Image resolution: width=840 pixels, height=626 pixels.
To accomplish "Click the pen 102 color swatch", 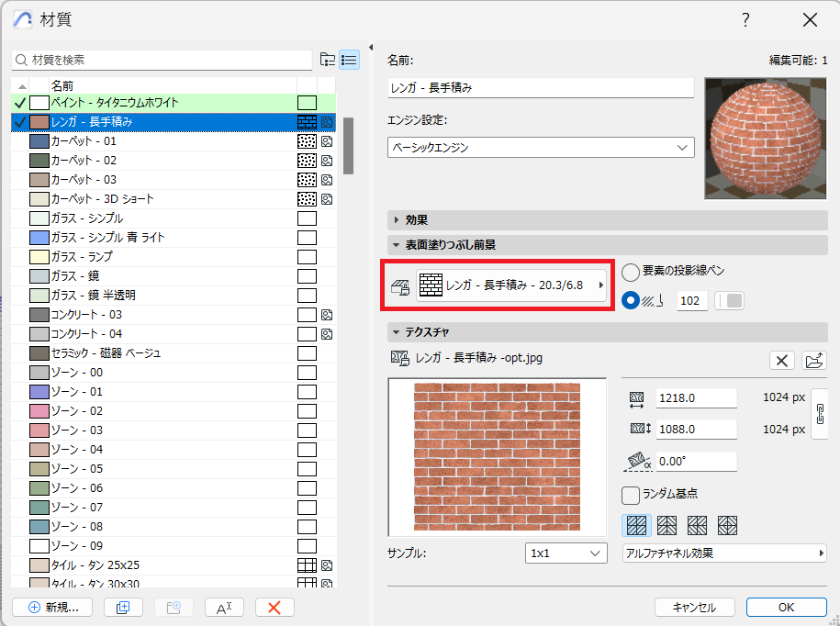I will point(730,301).
